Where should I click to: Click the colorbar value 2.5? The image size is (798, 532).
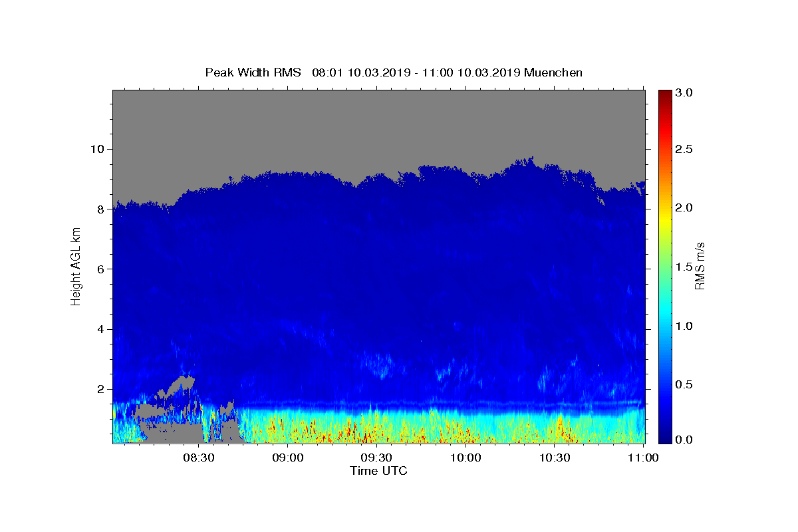[684, 149]
